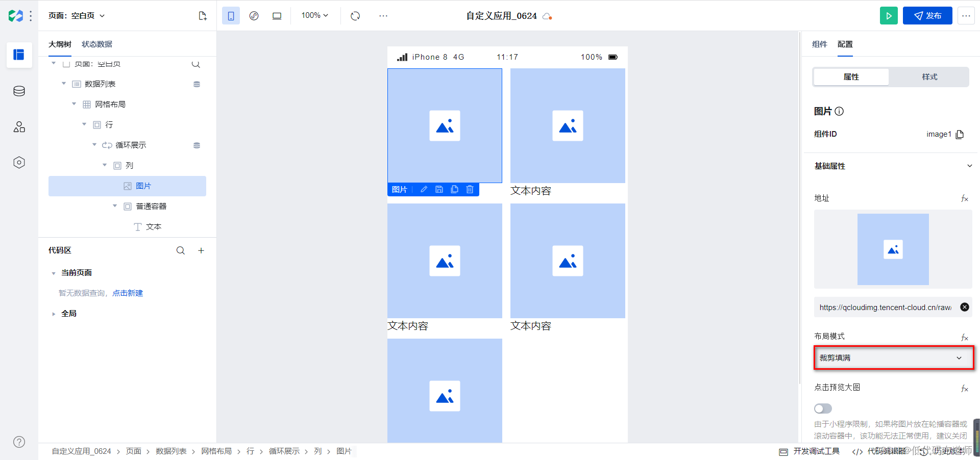Copy the component ID image1
980x460 pixels.
coord(960,135)
